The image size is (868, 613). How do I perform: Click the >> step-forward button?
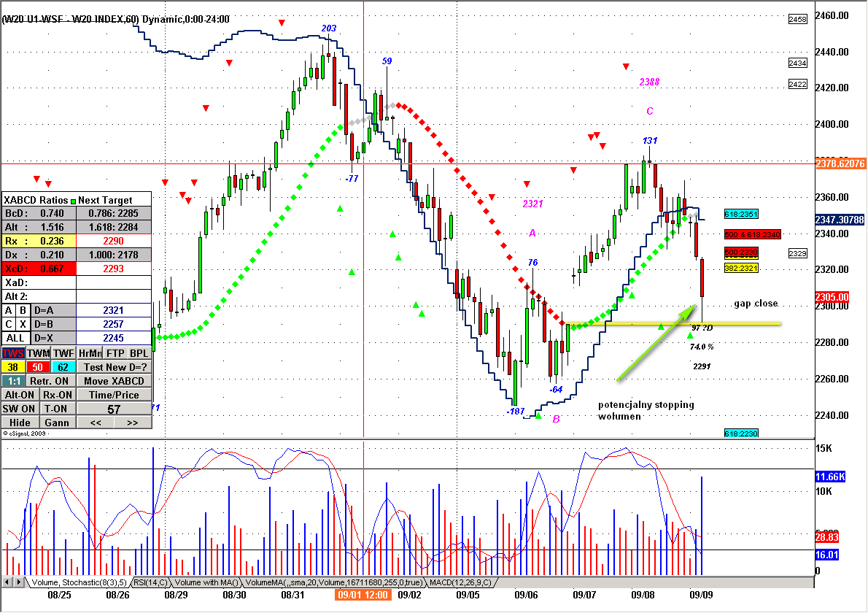tap(132, 422)
